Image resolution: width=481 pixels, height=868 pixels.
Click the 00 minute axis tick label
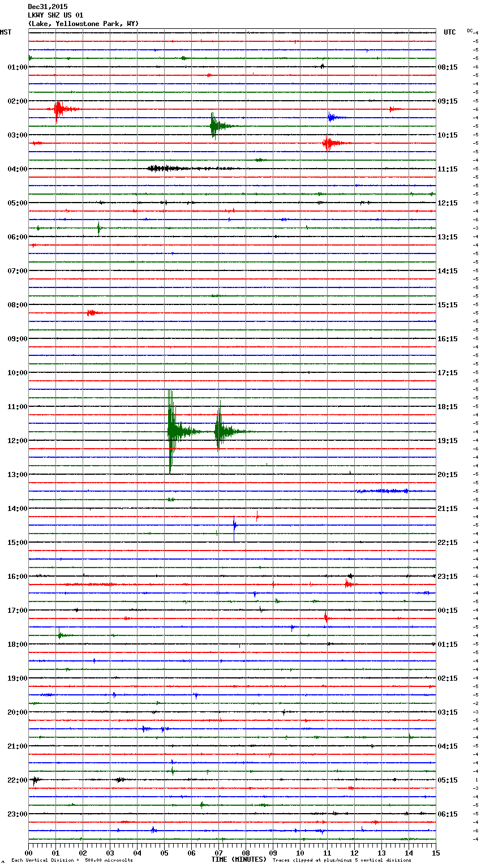click(x=28, y=853)
